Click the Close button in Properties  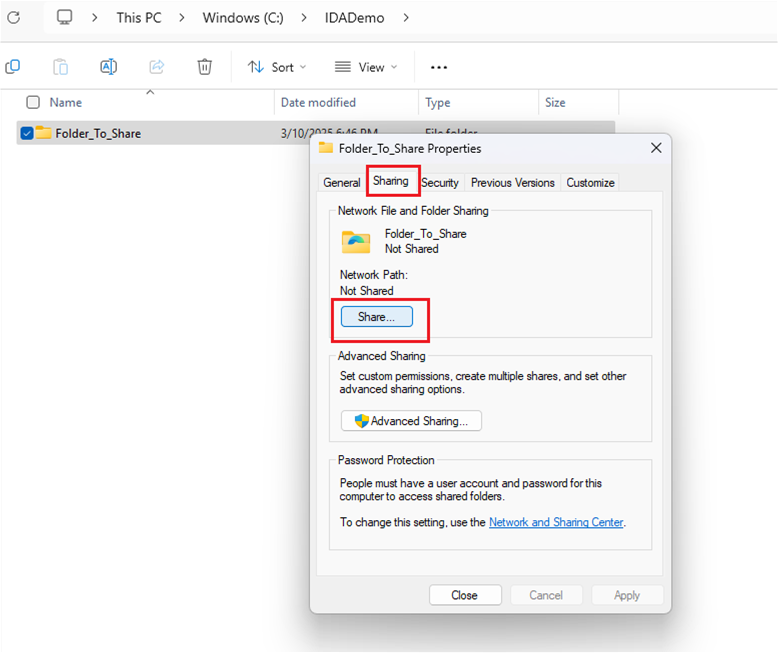465,595
